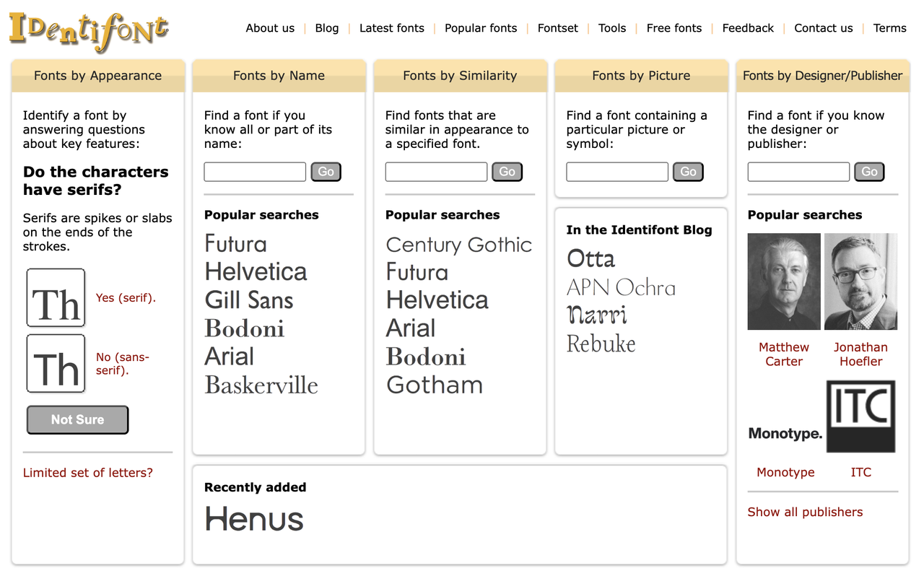This screenshot has width=924, height=576.
Task: Click the designer or publisher search field
Action: point(798,172)
